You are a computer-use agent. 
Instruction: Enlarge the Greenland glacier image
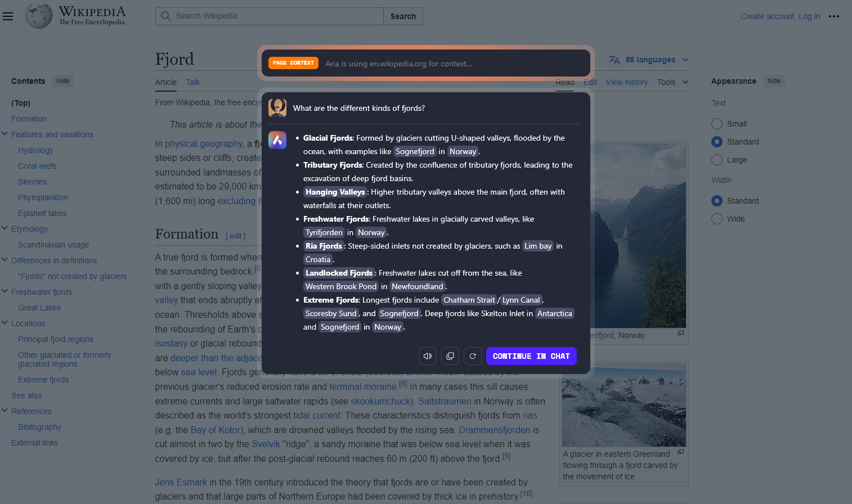pos(680,452)
